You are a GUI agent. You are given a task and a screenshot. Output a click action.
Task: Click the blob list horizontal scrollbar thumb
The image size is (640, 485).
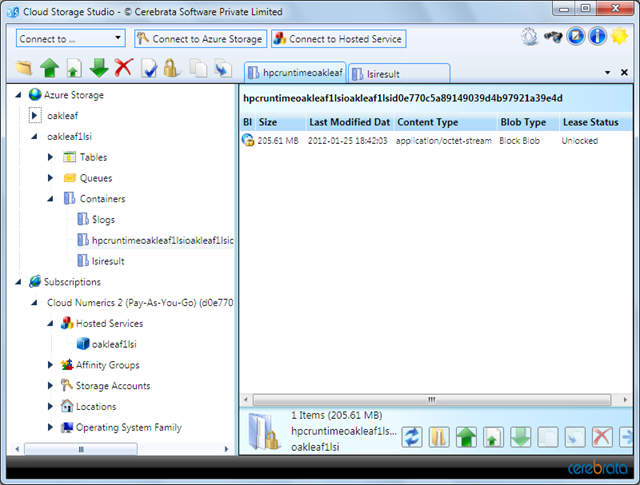[x=432, y=400]
